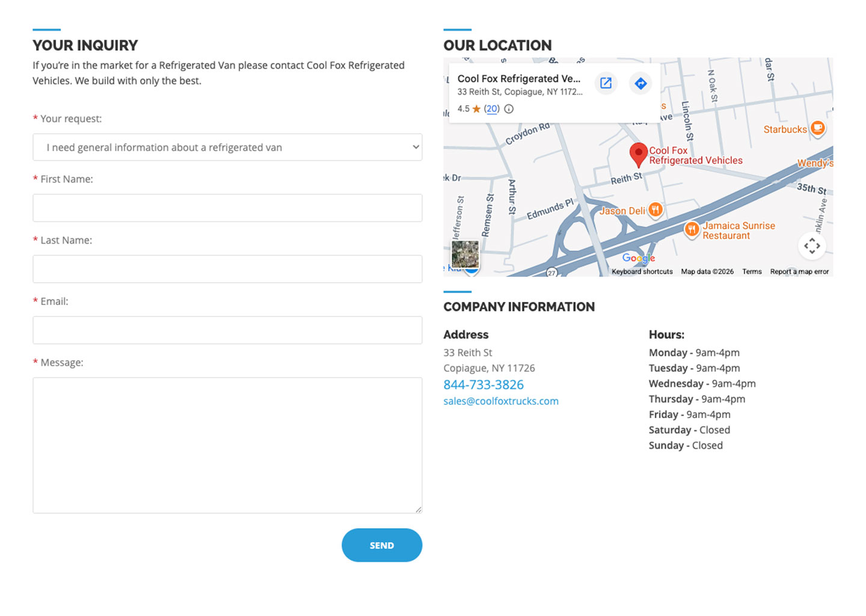Image resolution: width=866 pixels, height=616 pixels.
Task: Grab the Message textarea resize handle
Action: pyautogui.click(x=419, y=510)
